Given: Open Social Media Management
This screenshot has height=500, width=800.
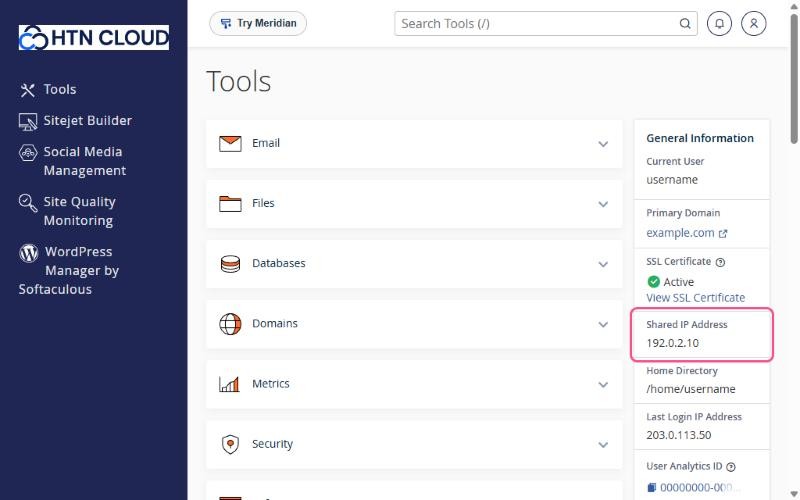Looking at the screenshot, I should click(x=84, y=161).
